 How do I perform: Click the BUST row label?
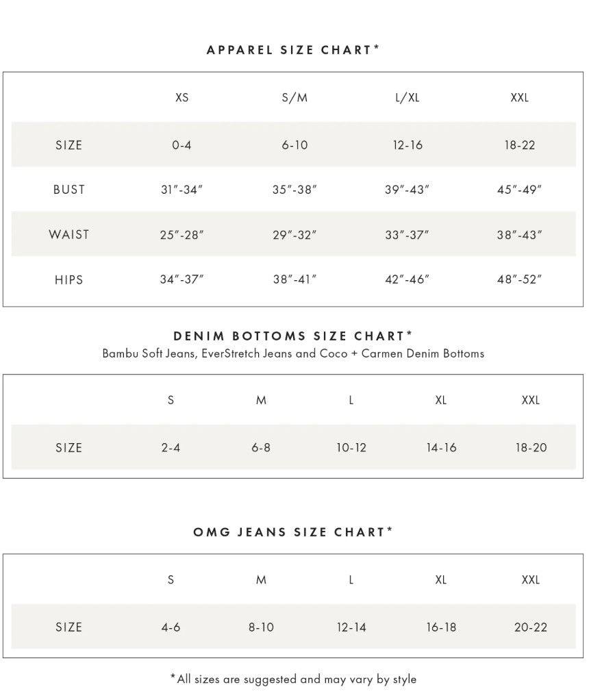68,190
